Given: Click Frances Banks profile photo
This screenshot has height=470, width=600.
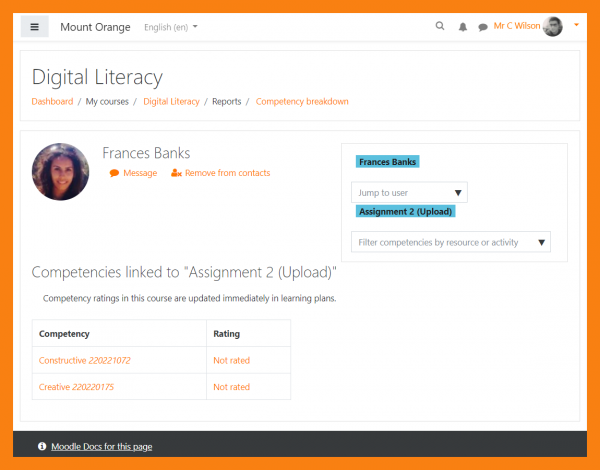Looking at the screenshot, I should pyautogui.click(x=61, y=171).
